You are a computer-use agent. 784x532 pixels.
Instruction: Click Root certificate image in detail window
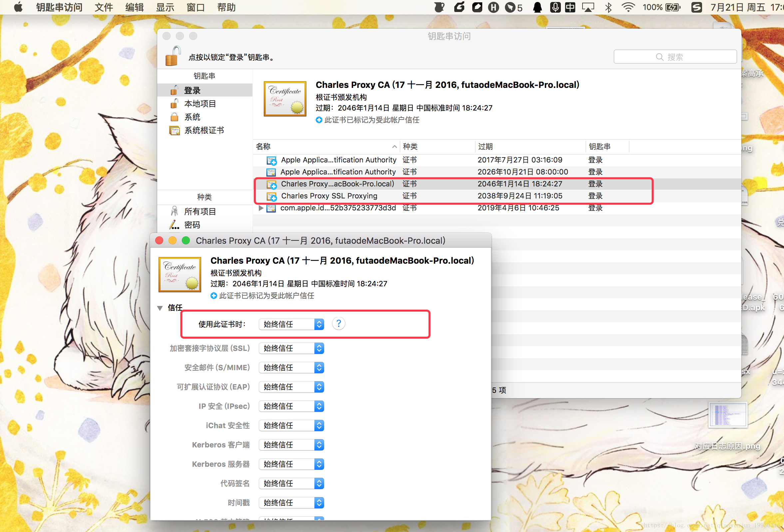tap(180, 274)
